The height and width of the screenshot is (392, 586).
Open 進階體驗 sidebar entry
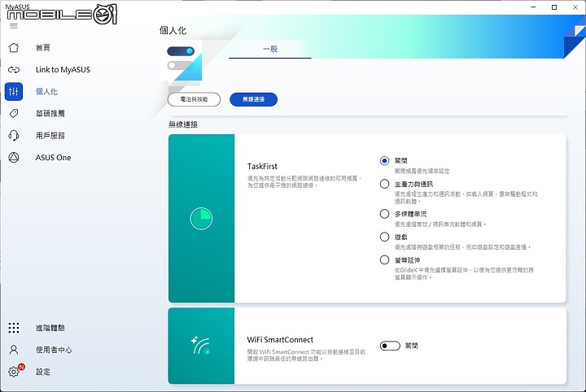click(x=50, y=328)
